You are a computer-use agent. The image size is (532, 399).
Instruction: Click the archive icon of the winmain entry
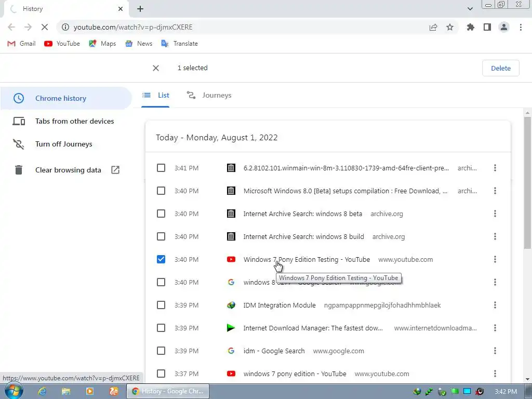coord(231,168)
